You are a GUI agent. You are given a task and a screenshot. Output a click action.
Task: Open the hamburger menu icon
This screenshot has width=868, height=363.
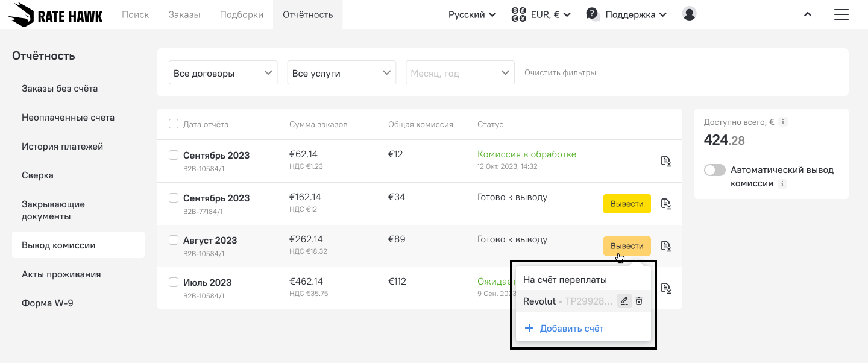[841, 14]
